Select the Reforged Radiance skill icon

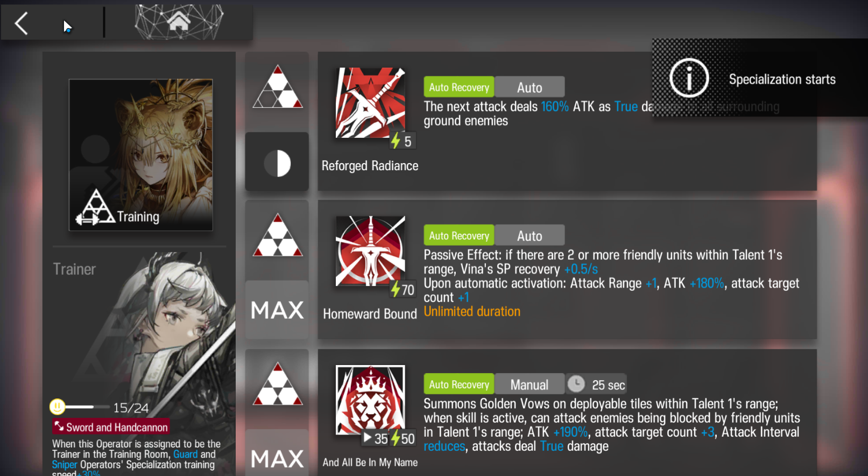pyautogui.click(x=370, y=102)
